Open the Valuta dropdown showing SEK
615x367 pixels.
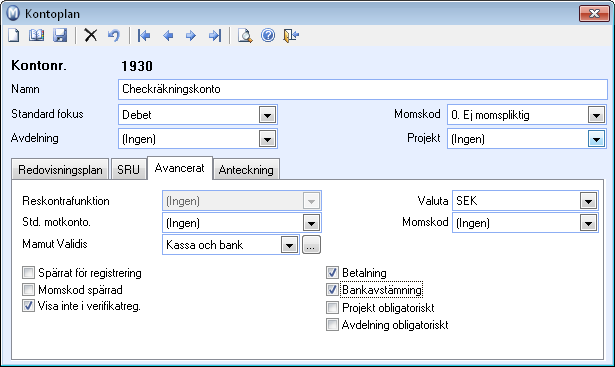click(x=588, y=201)
